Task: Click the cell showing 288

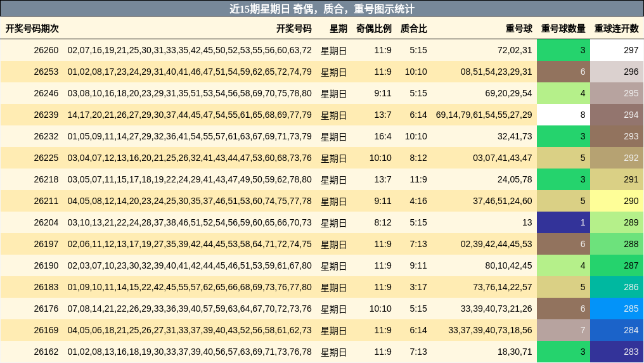Action: pos(617,245)
